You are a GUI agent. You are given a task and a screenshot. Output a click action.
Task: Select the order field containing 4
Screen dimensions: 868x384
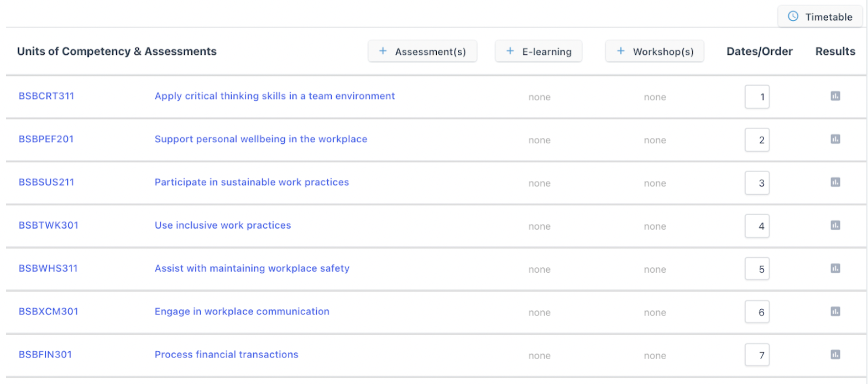point(757,226)
